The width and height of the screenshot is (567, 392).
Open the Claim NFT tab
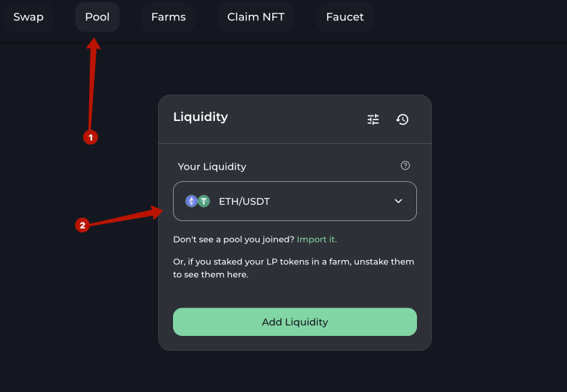(255, 17)
